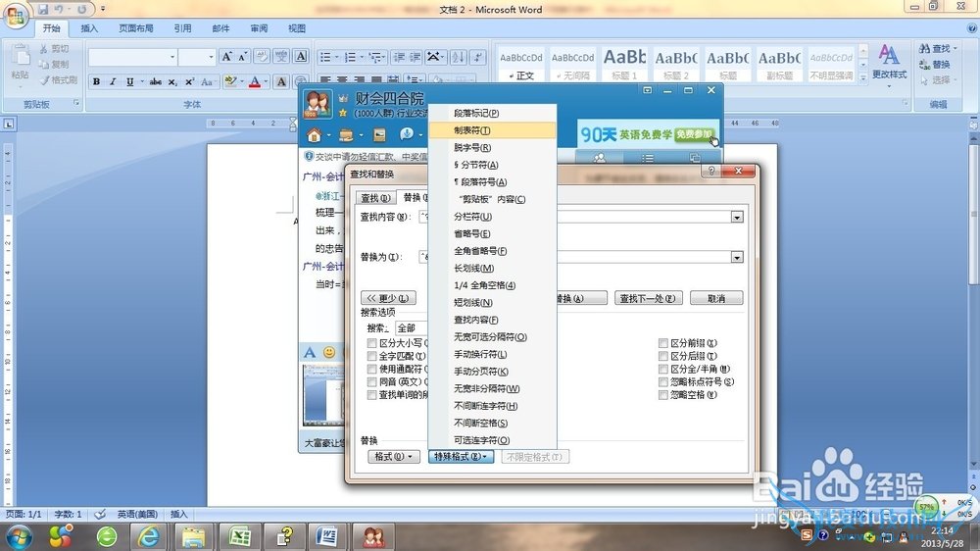Click the Save icon in quick access toolbar
The image size is (980, 551).
(x=43, y=9)
